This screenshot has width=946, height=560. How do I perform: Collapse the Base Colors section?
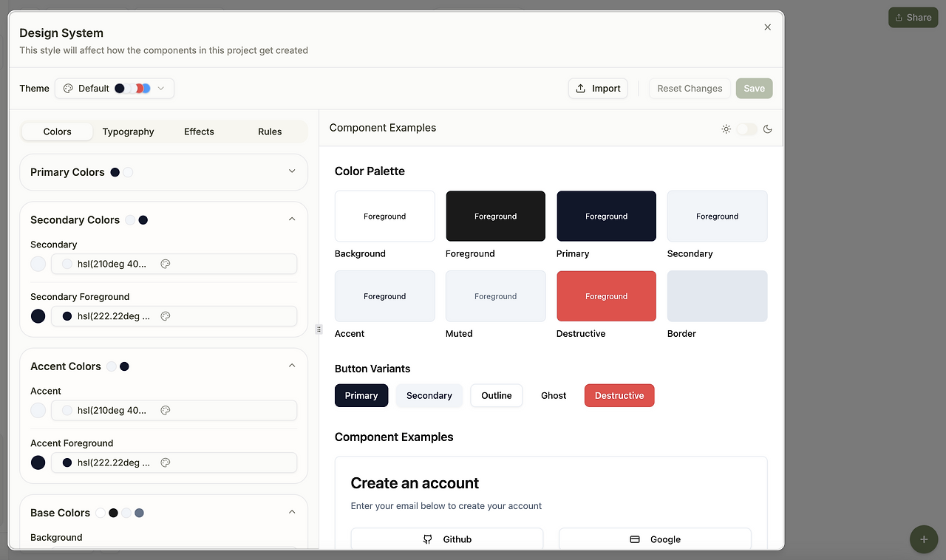click(292, 512)
